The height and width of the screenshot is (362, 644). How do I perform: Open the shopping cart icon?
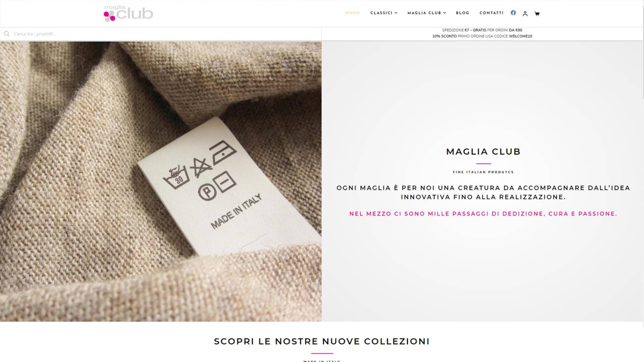coord(537,14)
